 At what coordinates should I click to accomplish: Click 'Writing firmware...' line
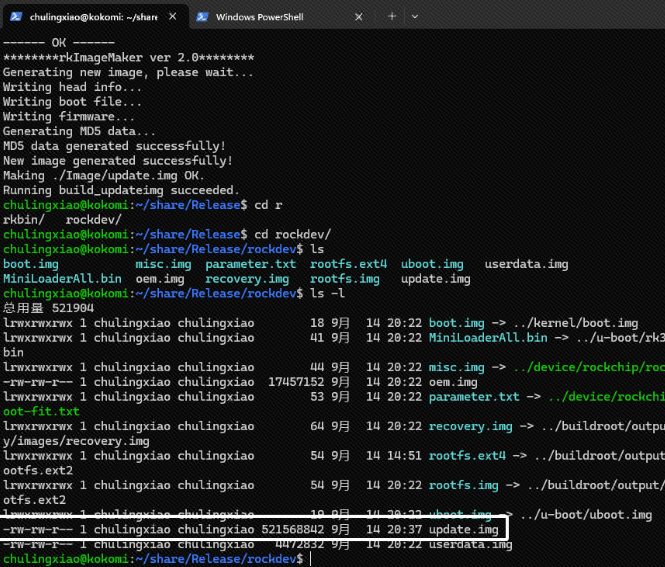69,116
